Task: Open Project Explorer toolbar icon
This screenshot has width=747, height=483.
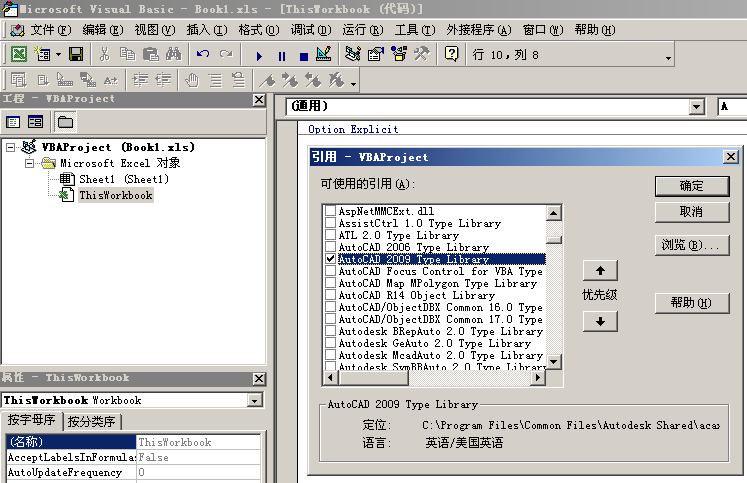Action: (353, 54)
